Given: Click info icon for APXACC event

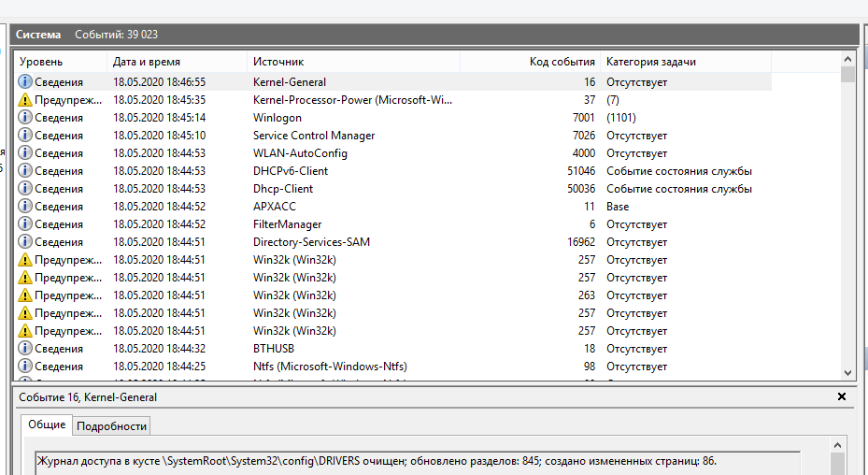Looking at the screenshot, I should point(25,207).
